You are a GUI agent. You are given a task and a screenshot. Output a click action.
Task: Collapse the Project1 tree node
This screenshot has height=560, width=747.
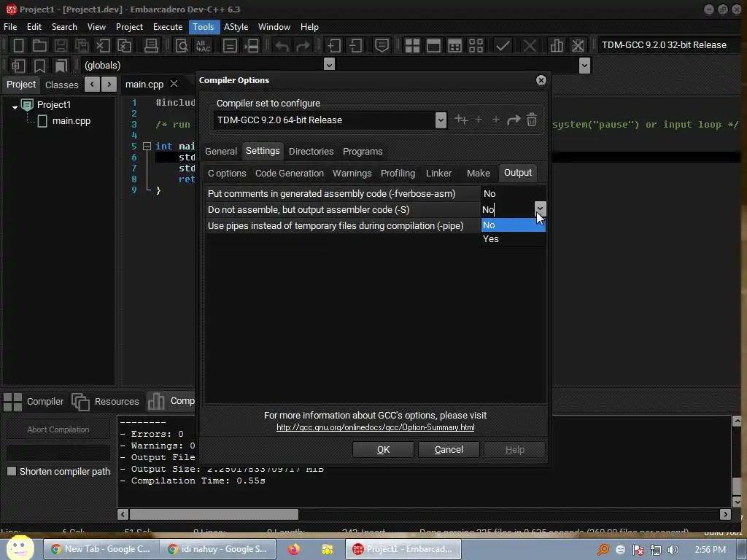(x=15, y=106)
